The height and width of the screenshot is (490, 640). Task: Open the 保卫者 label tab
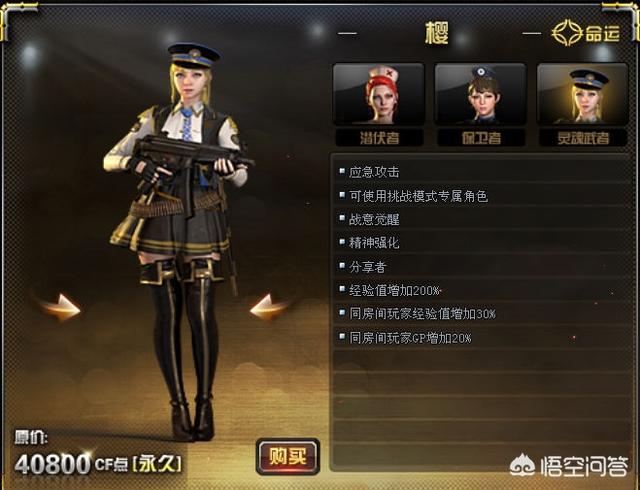pos(481,138)
